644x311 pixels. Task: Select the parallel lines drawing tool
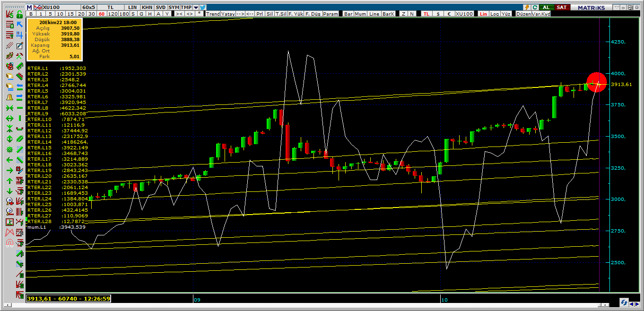coord(9,46)
